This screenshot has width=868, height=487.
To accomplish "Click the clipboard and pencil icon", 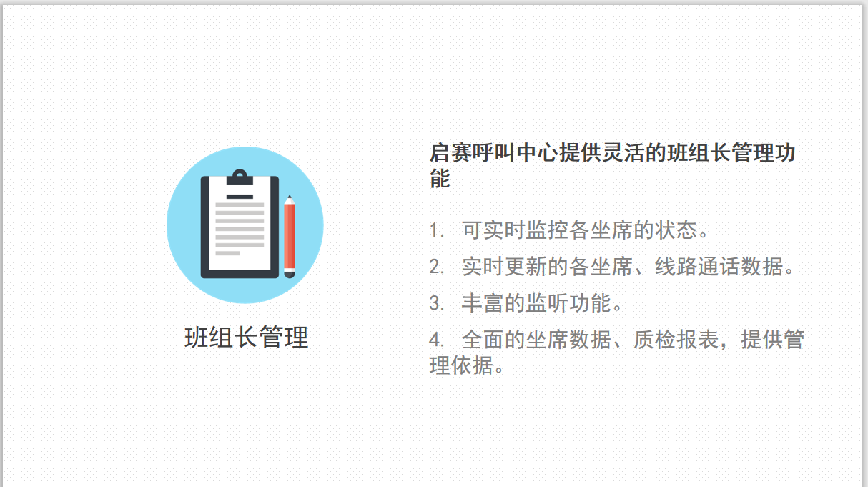I will 245,225.
